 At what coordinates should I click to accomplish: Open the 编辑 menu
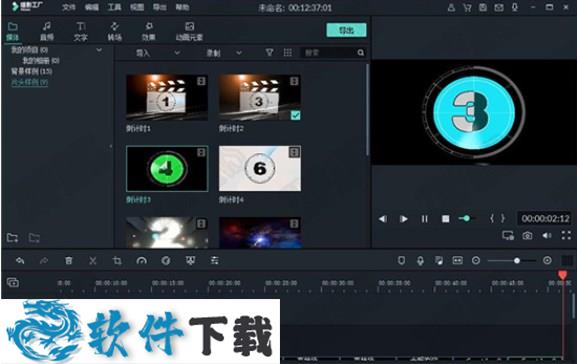pos(92,7)
